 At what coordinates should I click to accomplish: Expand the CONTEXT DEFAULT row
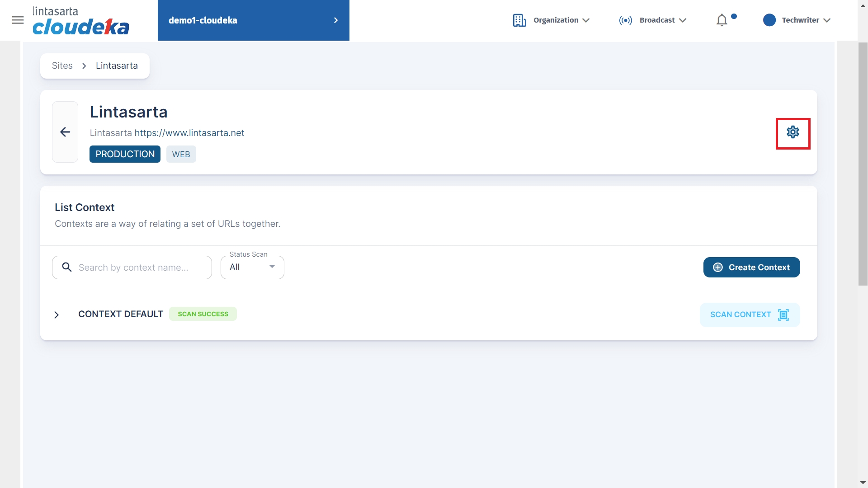[x=57, y=315]
